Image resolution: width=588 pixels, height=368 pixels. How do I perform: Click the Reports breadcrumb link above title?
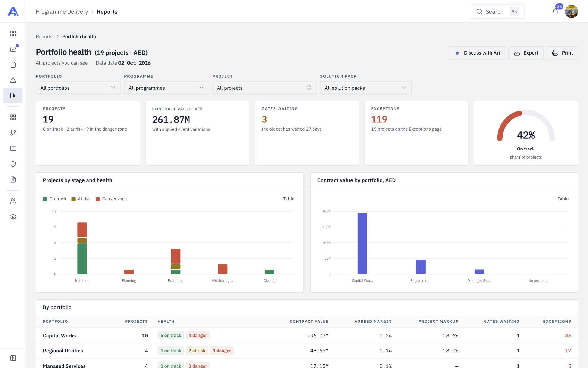click(44, 37)
